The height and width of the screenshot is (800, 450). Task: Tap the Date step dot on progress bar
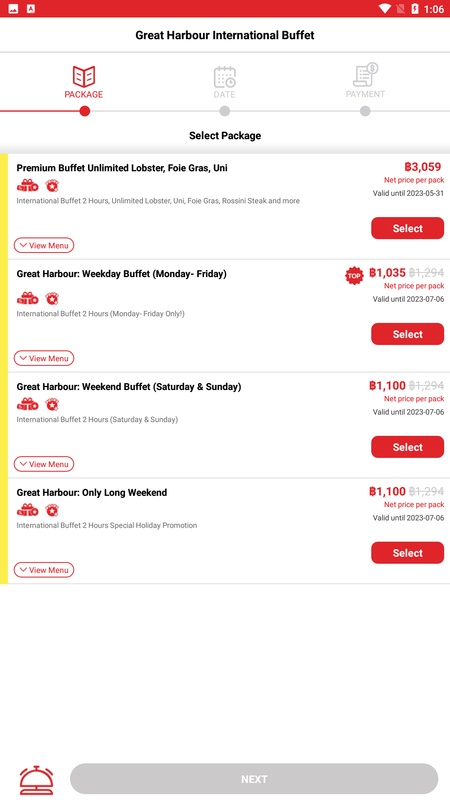(x=224, y=111)
